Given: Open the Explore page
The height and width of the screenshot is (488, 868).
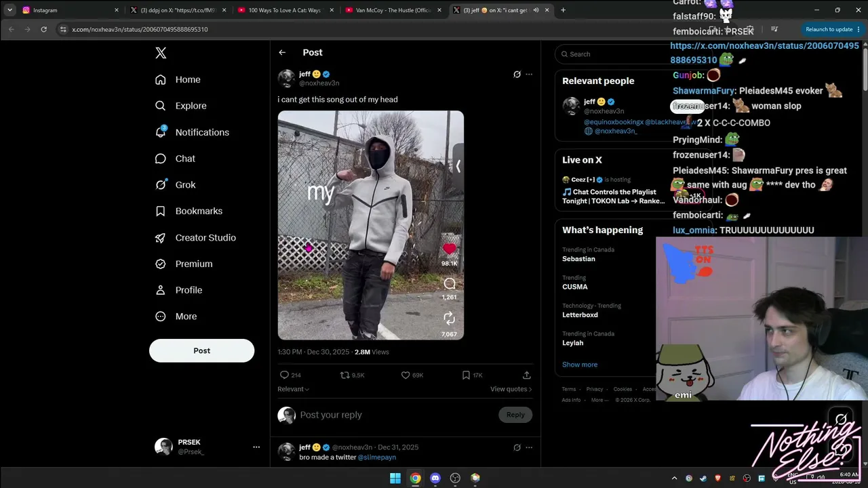Looking at the screenshot, I should pos(180,106).
